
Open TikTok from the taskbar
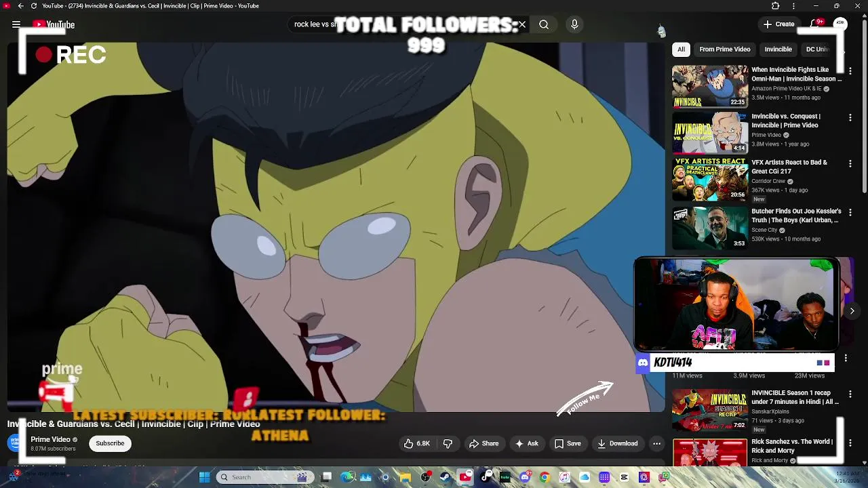tap(486, 477)
